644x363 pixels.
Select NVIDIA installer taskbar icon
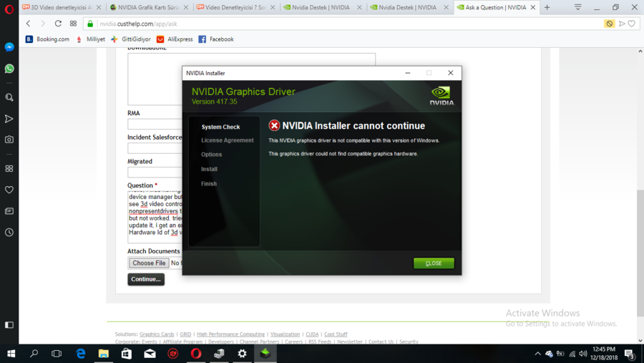[265, 354]
